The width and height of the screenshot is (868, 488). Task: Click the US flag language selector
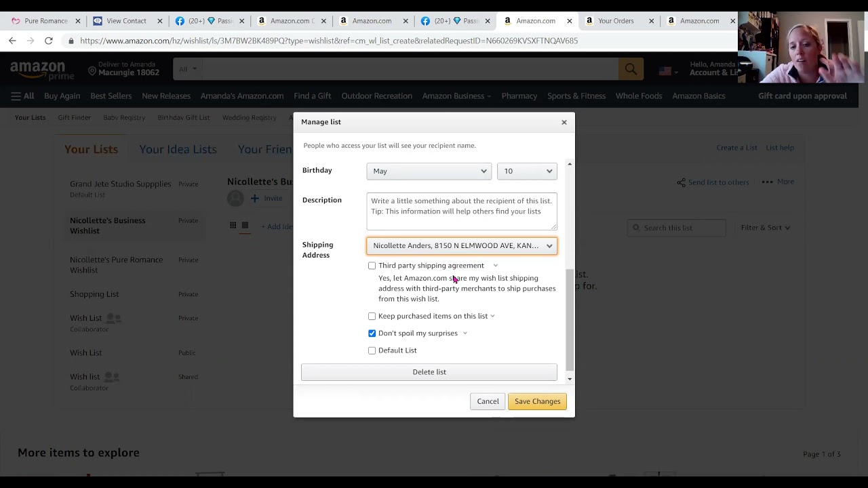tap(667, 70)
